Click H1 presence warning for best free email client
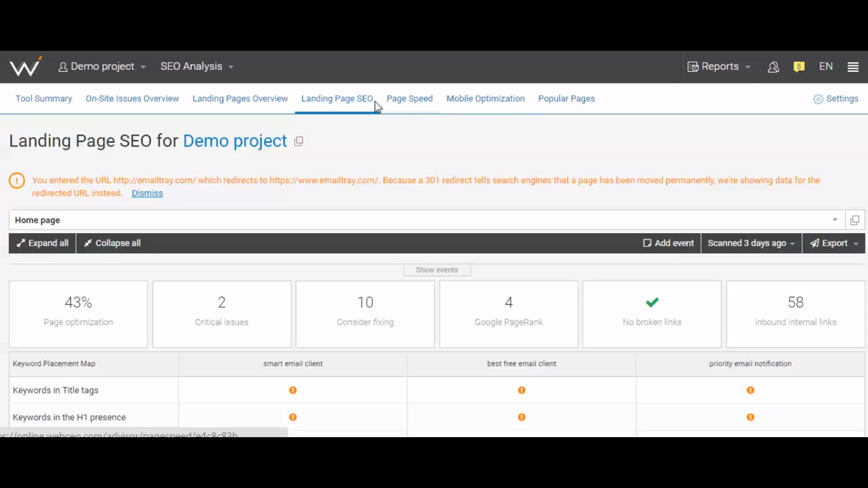The height and width of the screenshot is (488, 868). pos(522,417)
